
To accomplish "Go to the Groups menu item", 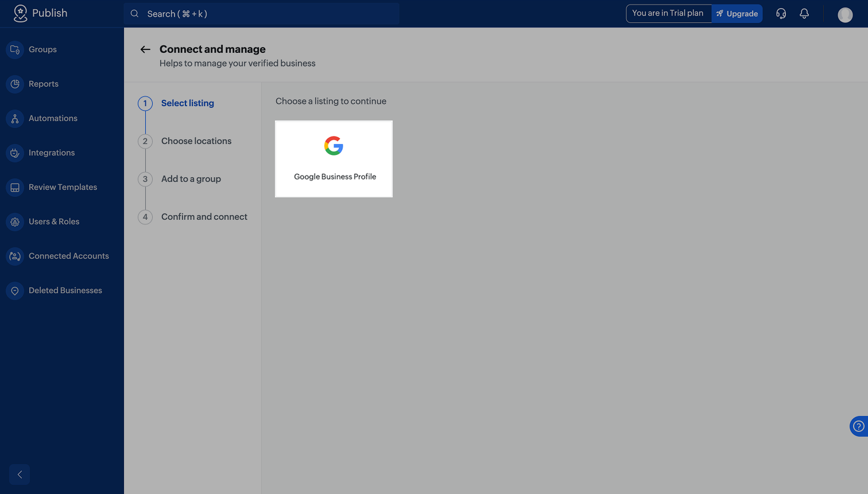I will pyautogui.click(x=42, y=49).
